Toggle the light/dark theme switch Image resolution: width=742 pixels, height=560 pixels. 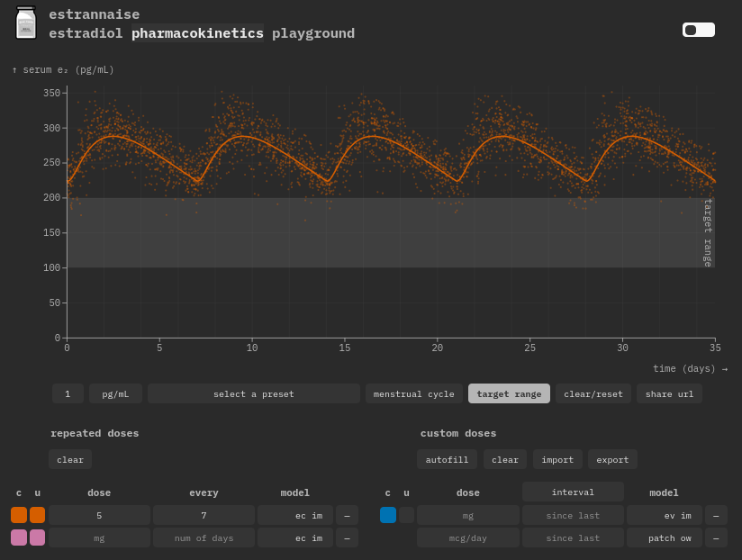point(699,30)
